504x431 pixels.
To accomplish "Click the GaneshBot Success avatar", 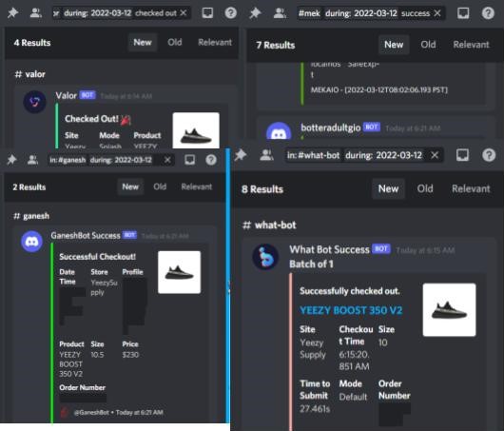I will click(31, 242).
